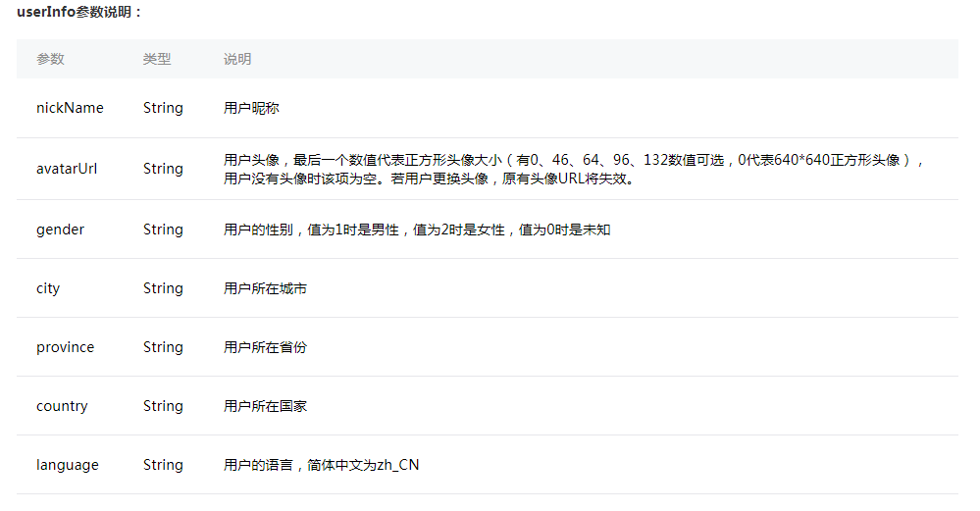Image resolution: width=980 pixels, height=511 pixels.
Task: Click String type in language row
Action: pos(163,465)
